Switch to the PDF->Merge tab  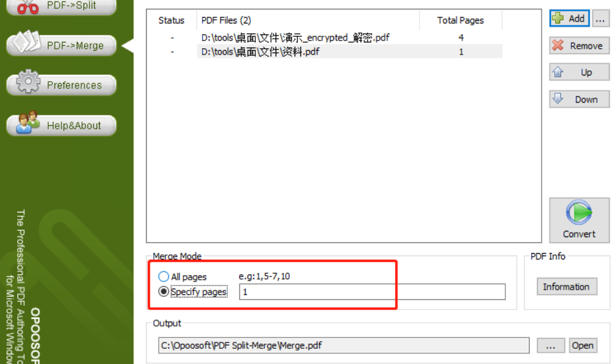[x=62, y=46]
